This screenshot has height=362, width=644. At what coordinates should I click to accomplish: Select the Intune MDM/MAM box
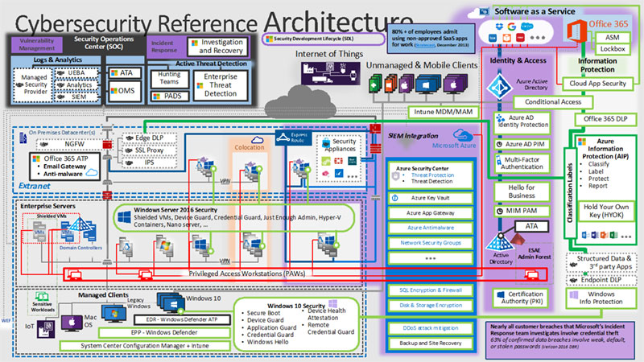(443, 112)
